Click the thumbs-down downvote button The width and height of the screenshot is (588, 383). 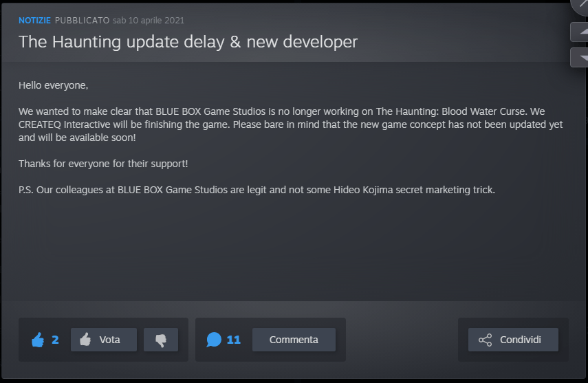[x=161, y=340]
